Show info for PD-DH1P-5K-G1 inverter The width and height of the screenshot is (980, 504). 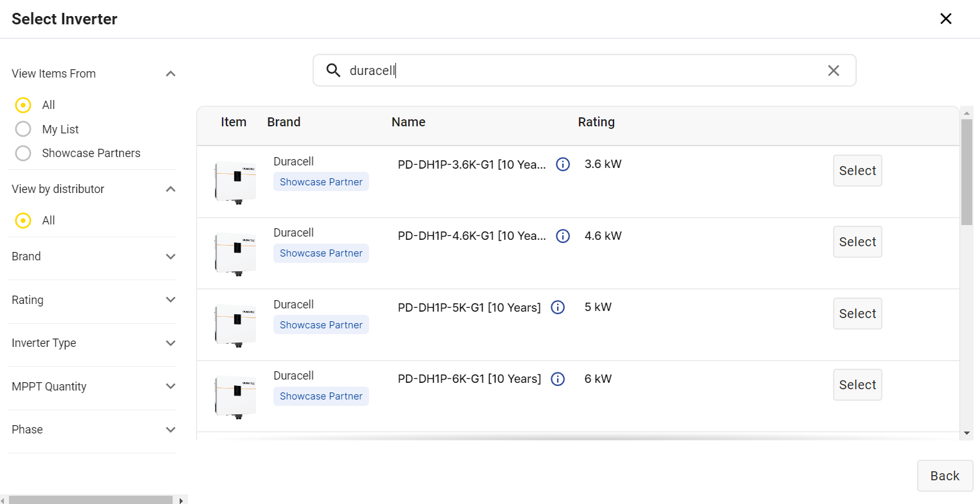coord(558,307)
